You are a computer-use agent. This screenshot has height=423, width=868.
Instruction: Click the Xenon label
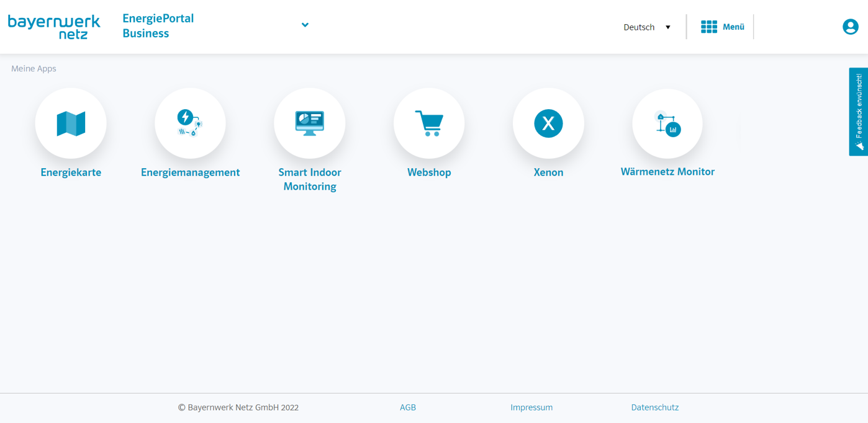coord(548,172)
